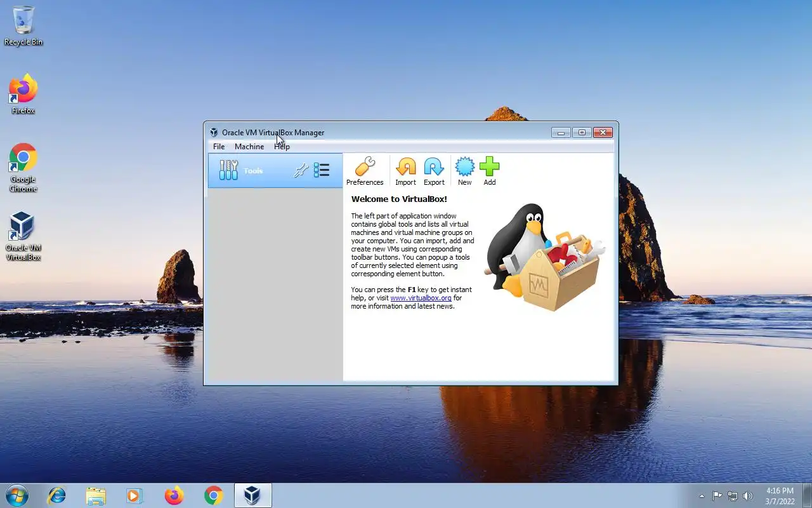
Task: Show hidden system tray icons arrow
Action: 702,496
